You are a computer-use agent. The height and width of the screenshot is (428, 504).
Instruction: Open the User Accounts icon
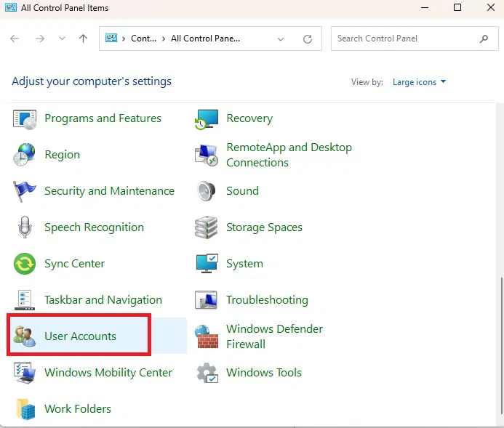click(x=25, y=336)
